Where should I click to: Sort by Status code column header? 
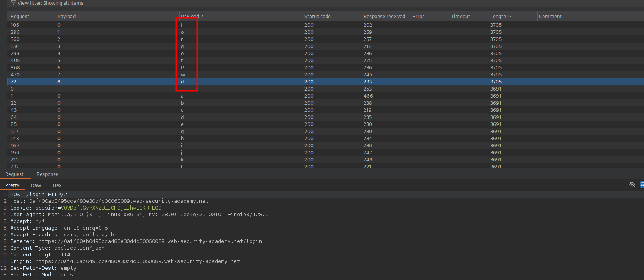point(317,17)
